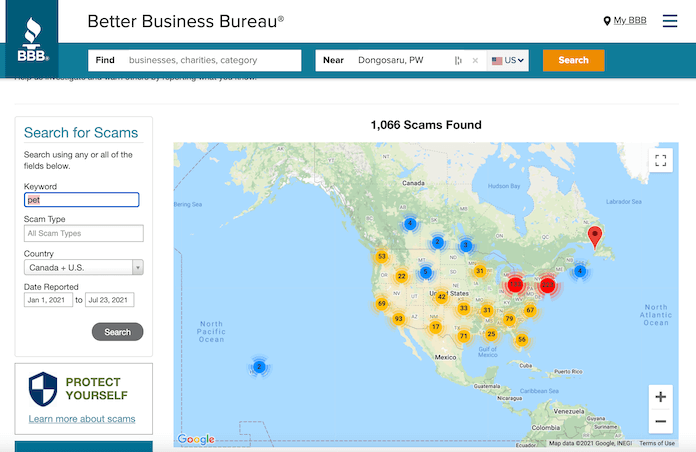Select the yellow 56 cluster in Florida
The width and height of the screenshot is (696, 452).
coord(522,339)
